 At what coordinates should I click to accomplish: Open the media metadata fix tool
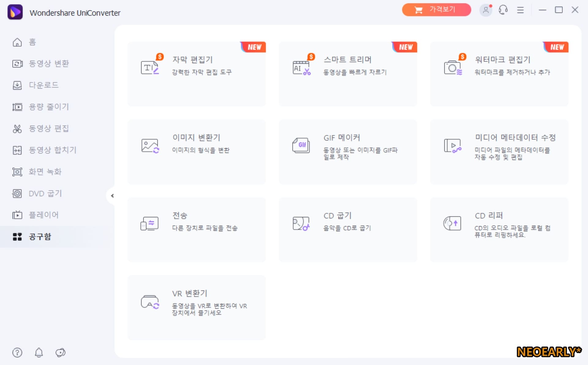pos(499,152)
